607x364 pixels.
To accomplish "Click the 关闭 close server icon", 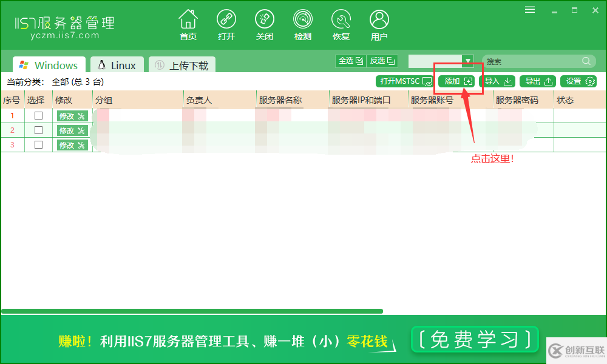I will click(x=265, y=23).
